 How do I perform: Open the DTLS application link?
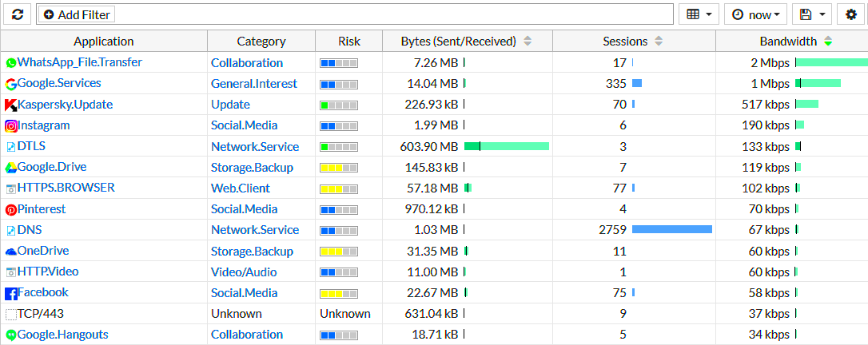click(31, 146)
